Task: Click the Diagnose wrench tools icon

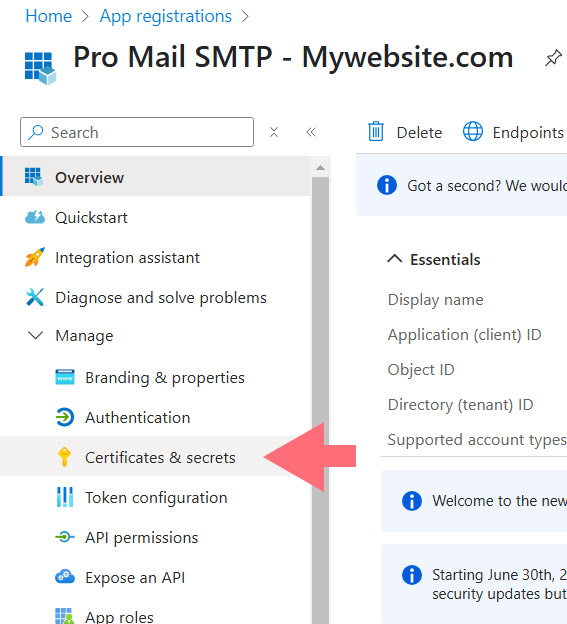Action: click(x=35, y=297)
